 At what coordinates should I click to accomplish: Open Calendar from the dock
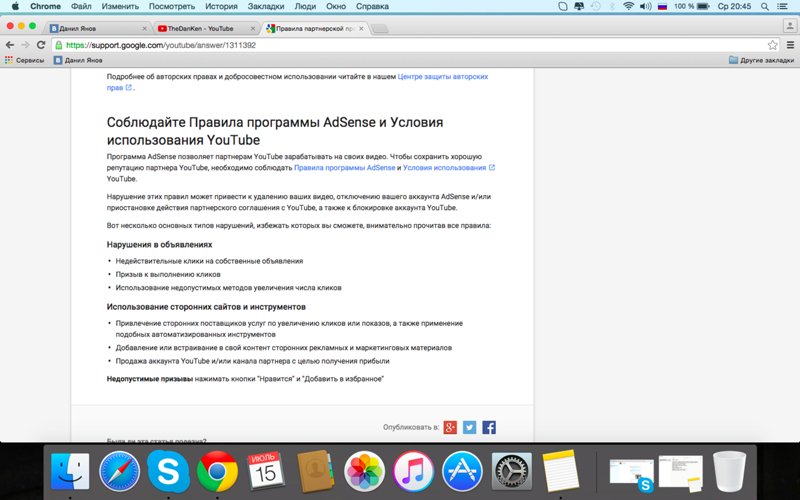click(266, 471)
